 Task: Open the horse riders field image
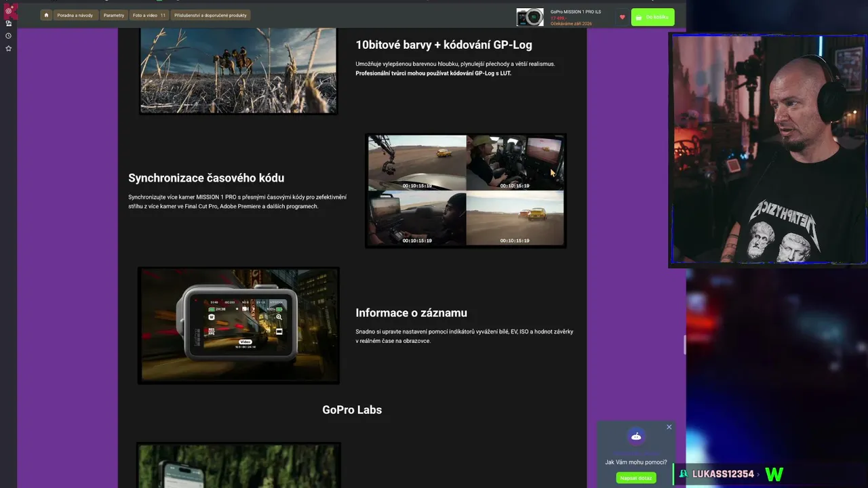(238, 70)
